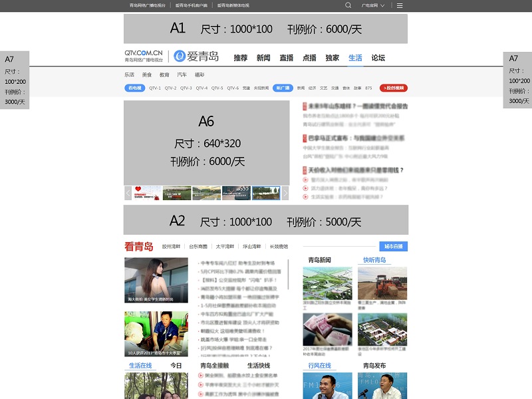
Task: Open the hamburger menu icon
Action: (400, 5)
